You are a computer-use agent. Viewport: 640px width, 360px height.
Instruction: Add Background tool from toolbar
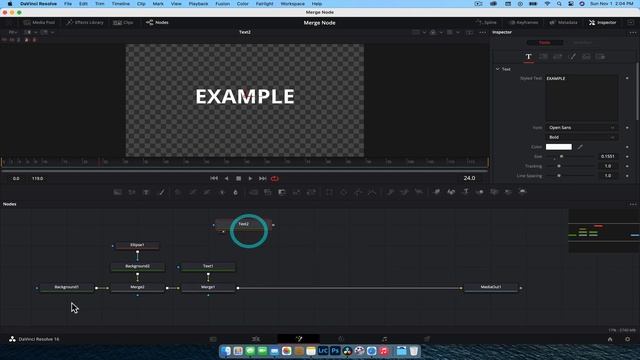click(118, 192)
